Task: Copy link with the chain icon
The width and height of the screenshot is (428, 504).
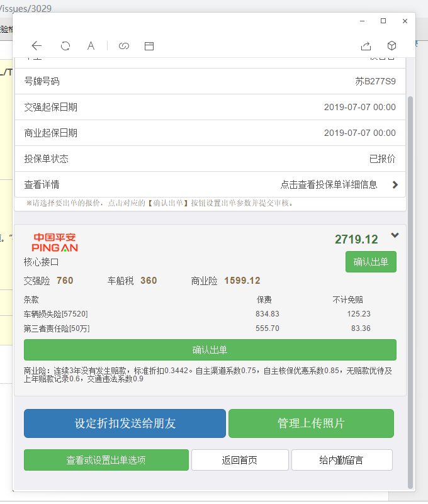Action: click(x=124, y=46)
